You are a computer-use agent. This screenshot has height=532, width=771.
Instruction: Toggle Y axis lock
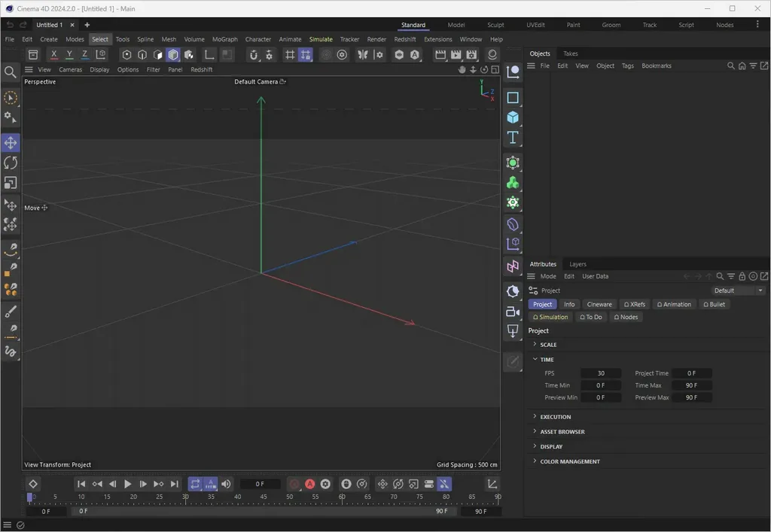point(69,54)
